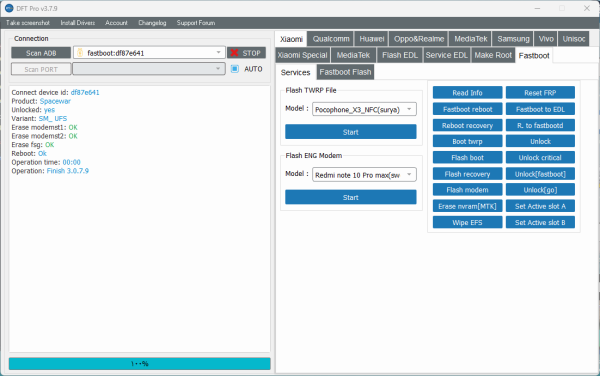Click the Unlock[go] button
This screenshot has height=376, width=600.
pyautogui.click(x=540, y=190)
